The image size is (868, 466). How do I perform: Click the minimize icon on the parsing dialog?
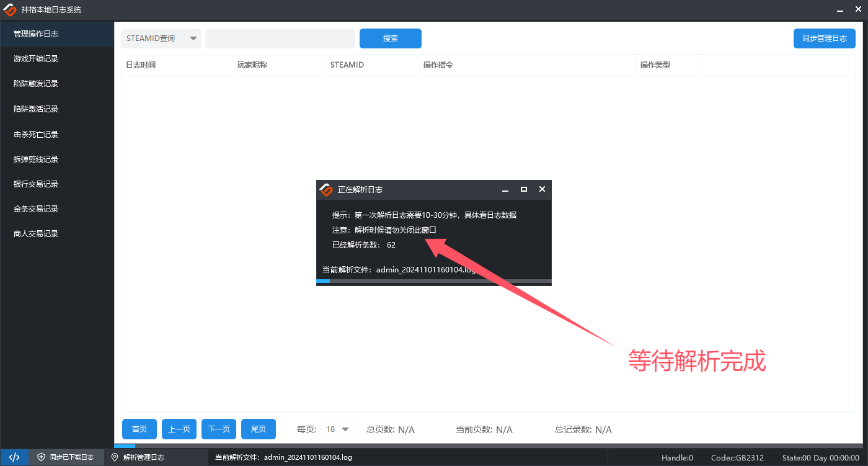click(x=507, y=189)
